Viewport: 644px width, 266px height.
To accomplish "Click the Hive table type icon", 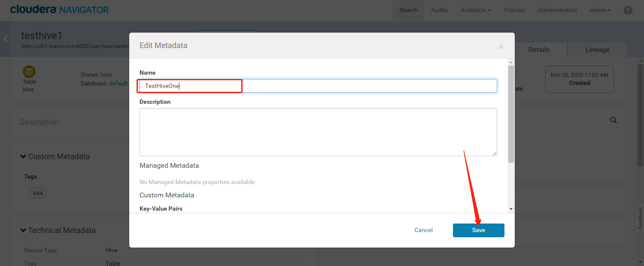I will pyautogui.click(x=29, y=71).
